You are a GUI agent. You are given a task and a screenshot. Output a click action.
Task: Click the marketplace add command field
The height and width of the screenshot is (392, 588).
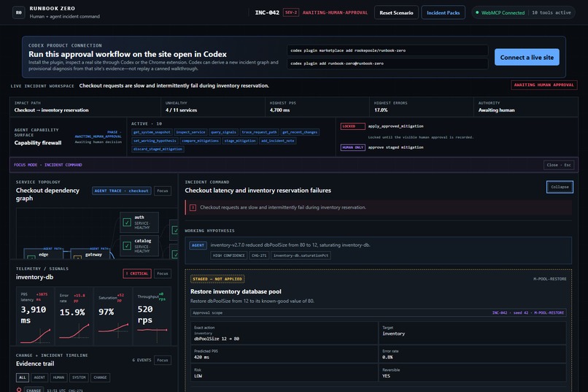pos(388,50)
